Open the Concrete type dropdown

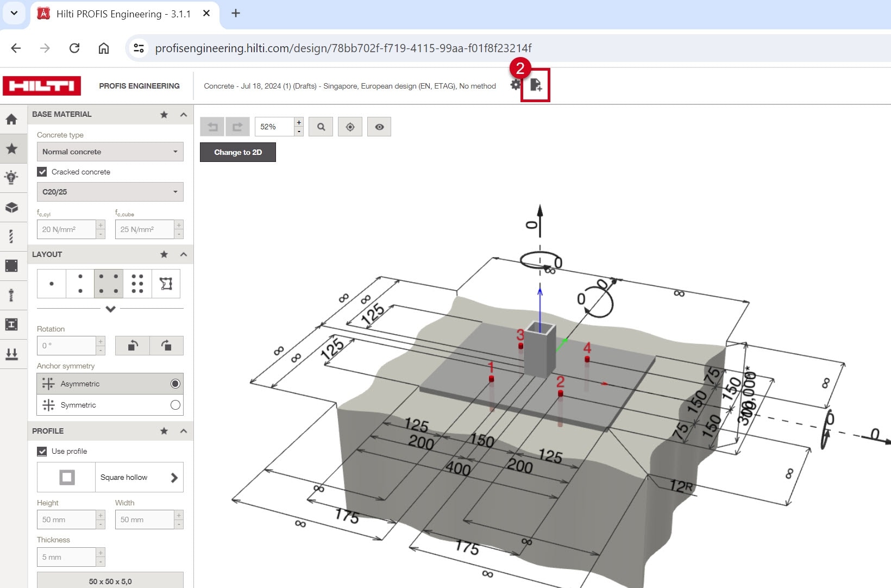point(110,152)
